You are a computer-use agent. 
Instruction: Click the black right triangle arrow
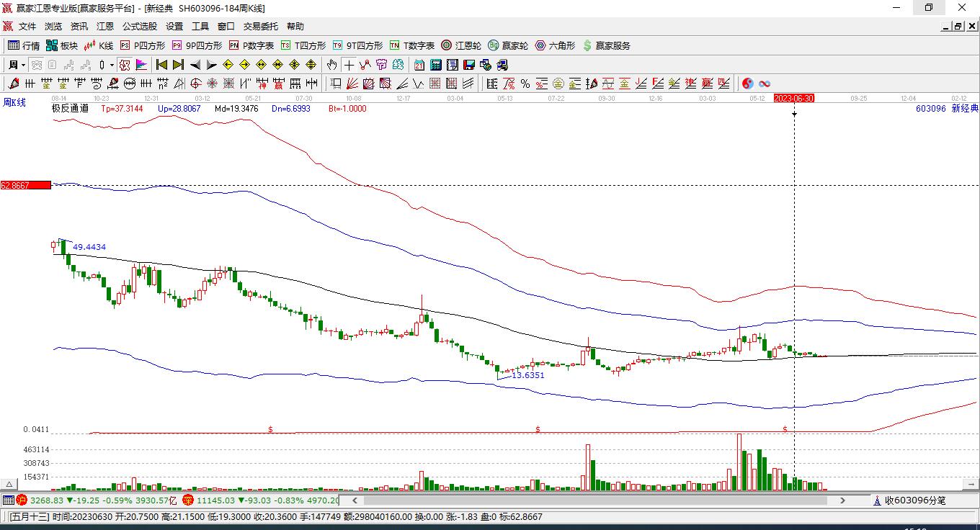[212, 65]
